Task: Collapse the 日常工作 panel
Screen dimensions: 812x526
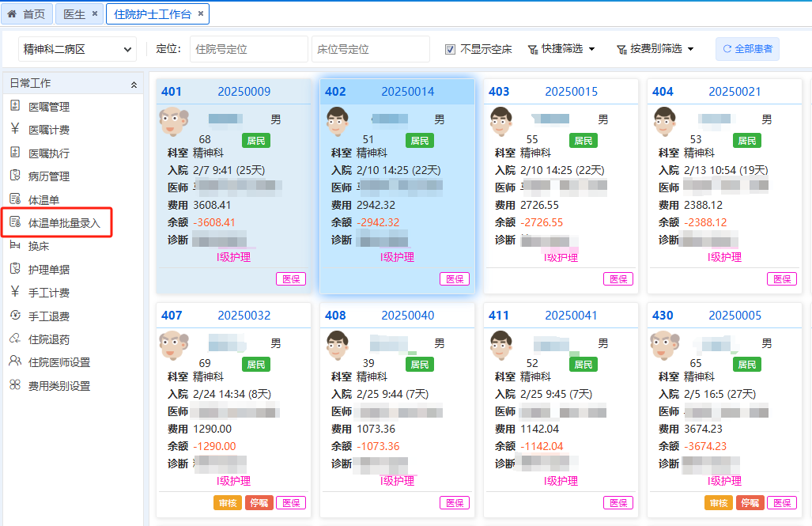Action: point(134,84)
